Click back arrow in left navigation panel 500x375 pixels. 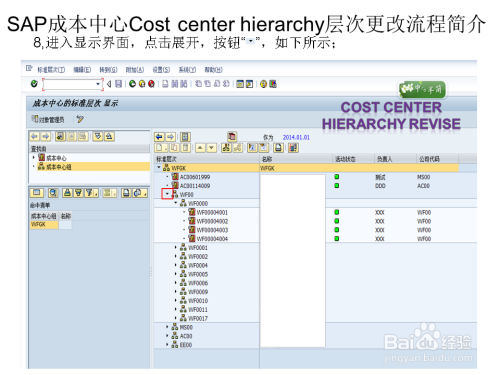pyautogui.click(x=35, y=136)
